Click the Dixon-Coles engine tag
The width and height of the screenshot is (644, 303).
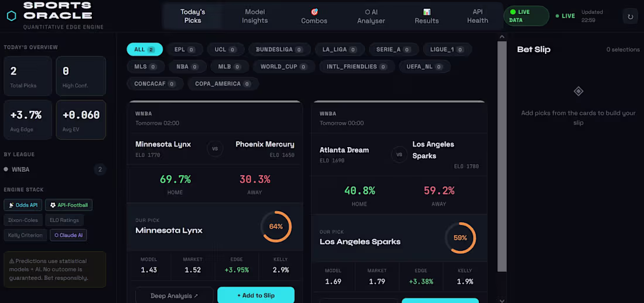coord(23,220)
